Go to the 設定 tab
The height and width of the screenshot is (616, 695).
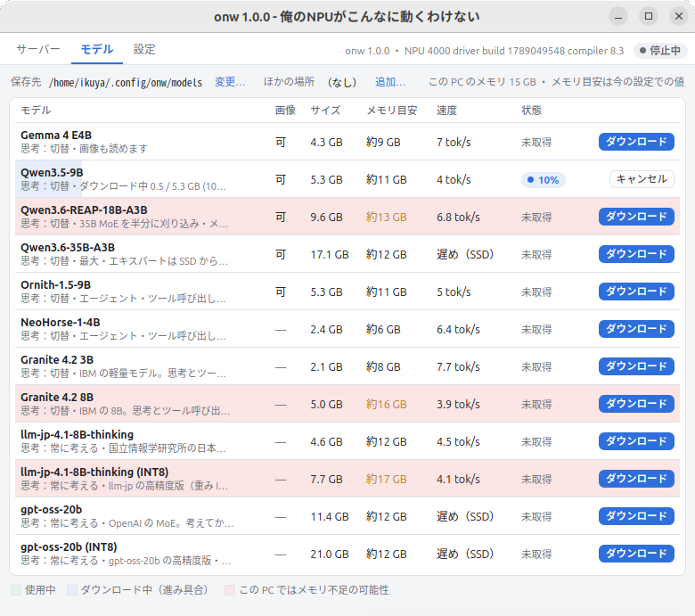(x=144, y=49)
